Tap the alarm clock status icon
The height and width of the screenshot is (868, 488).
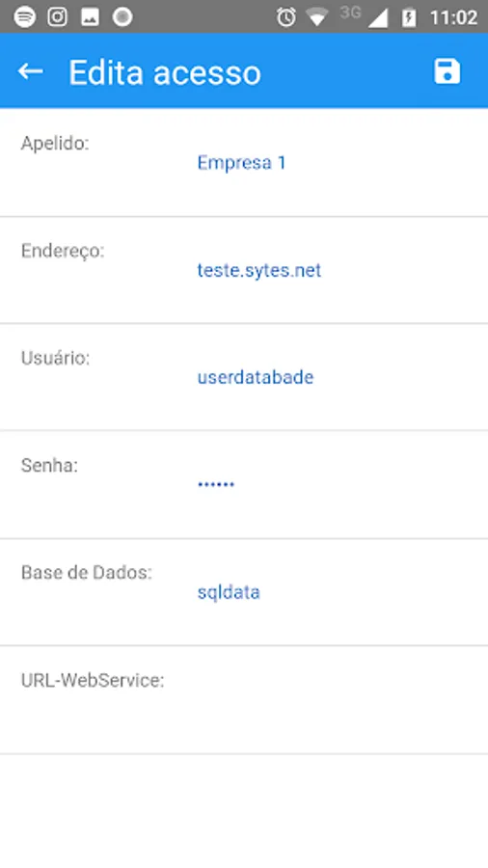pos(286,17)
